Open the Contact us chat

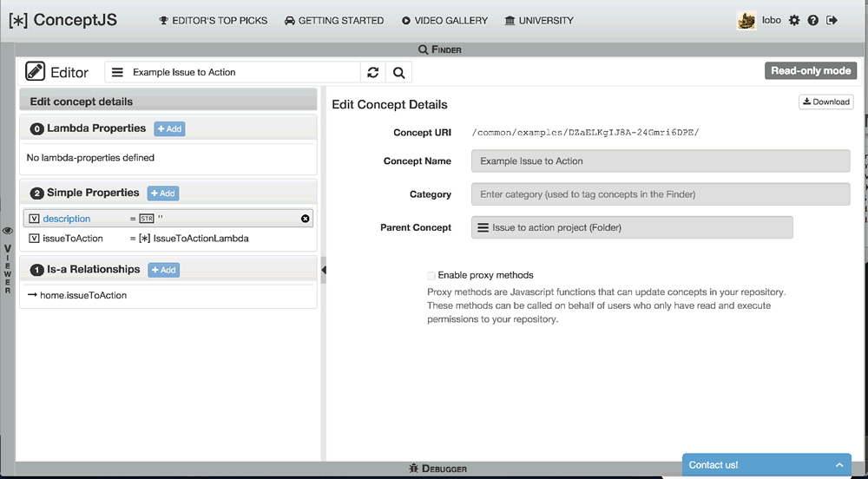(x=766, y=465)
